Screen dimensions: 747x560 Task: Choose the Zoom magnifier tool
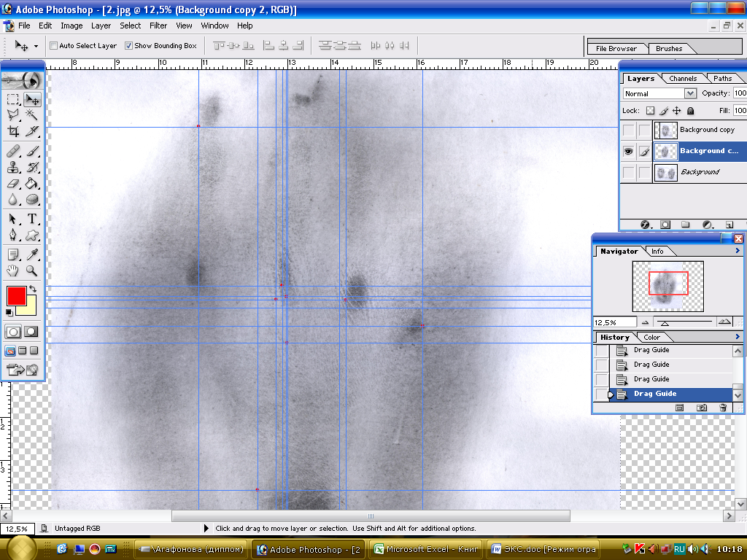point(32,271)
